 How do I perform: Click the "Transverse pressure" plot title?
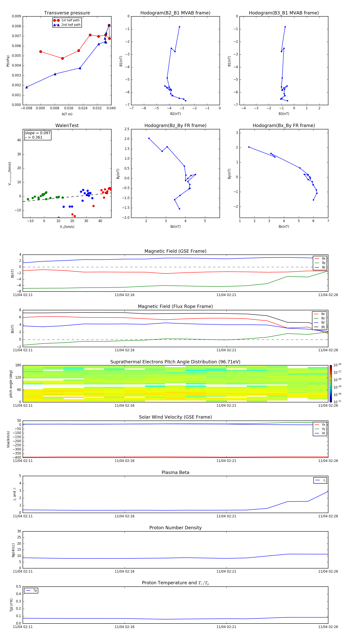[x=67, y=13]
